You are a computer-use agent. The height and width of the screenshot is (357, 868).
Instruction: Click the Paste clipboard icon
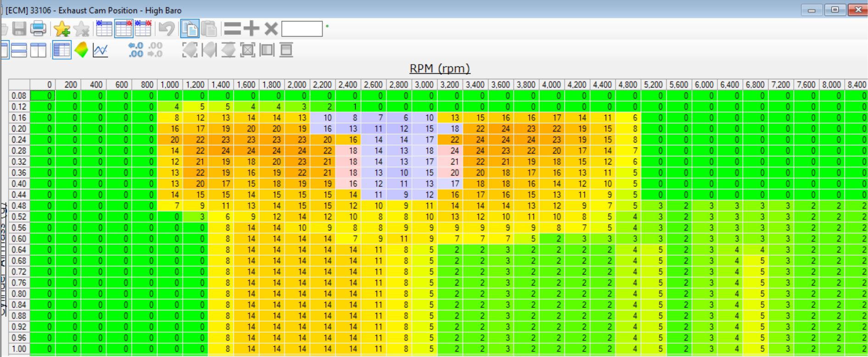[209, 29]
